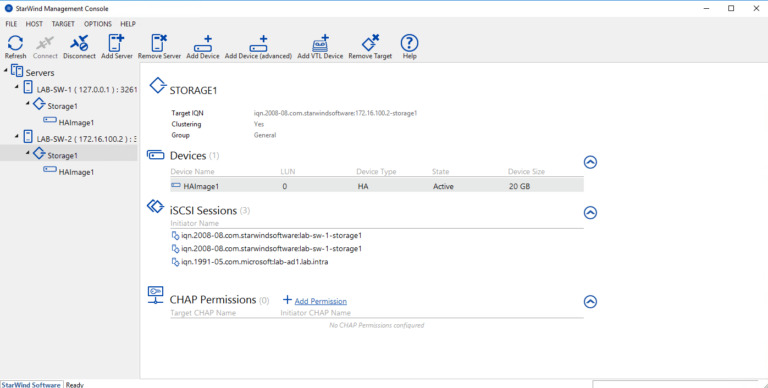Collapse the LAB-SW-2 node arrow
Screen dimensions: 768x388
(17, 136)
